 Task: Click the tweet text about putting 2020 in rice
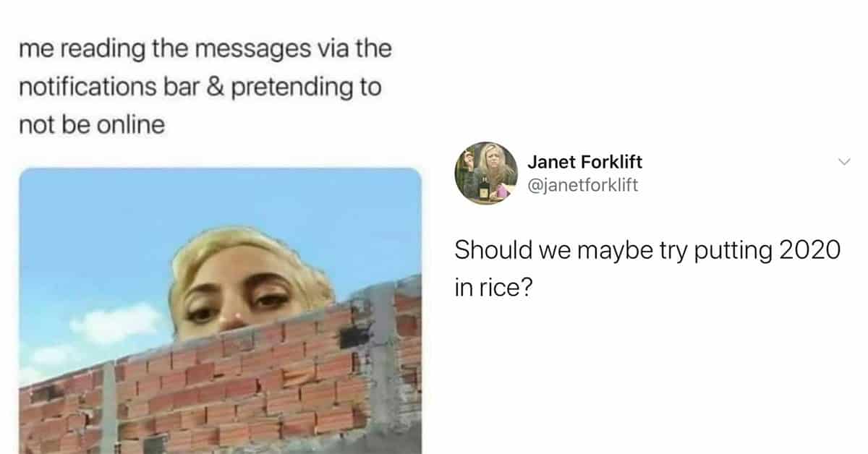[647, 269]
